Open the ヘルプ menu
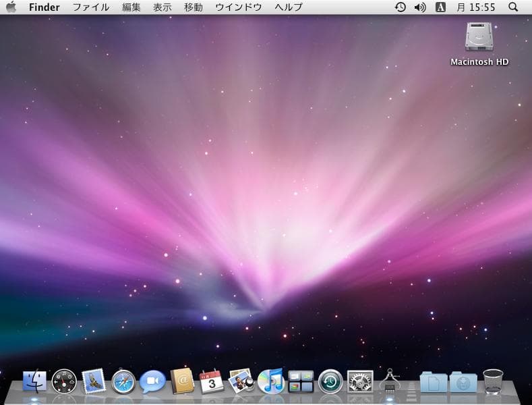This screenshot has height=405, width=532. (289, 7)
